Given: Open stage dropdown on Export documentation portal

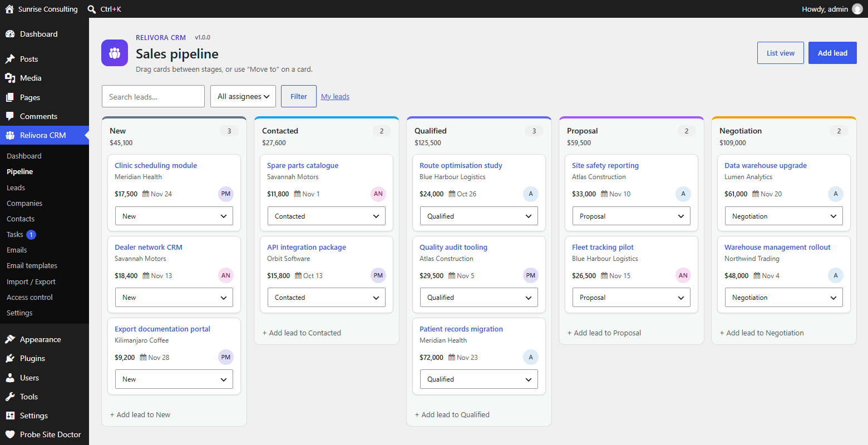Looking at the screenshot, I should pos(174,379).
